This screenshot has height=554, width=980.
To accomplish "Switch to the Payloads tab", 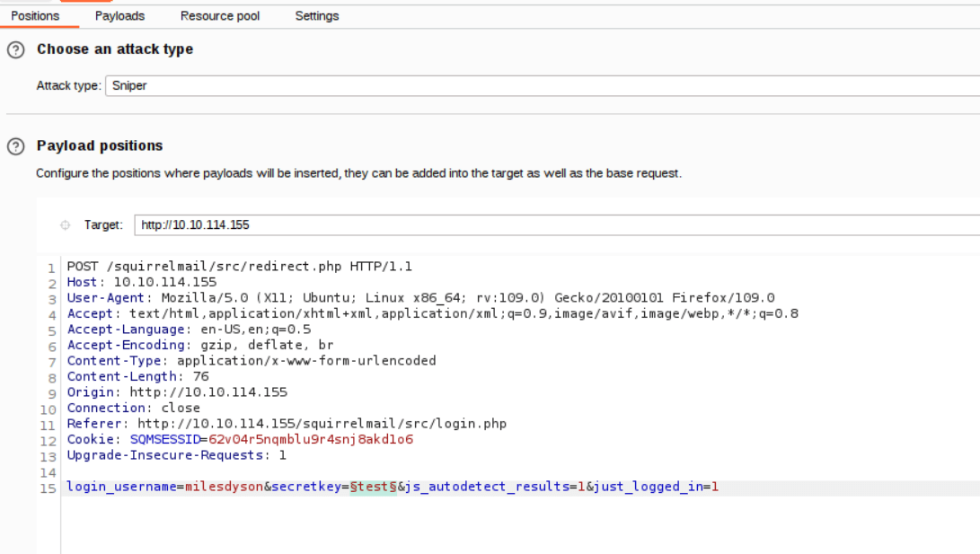I will 119,16.
